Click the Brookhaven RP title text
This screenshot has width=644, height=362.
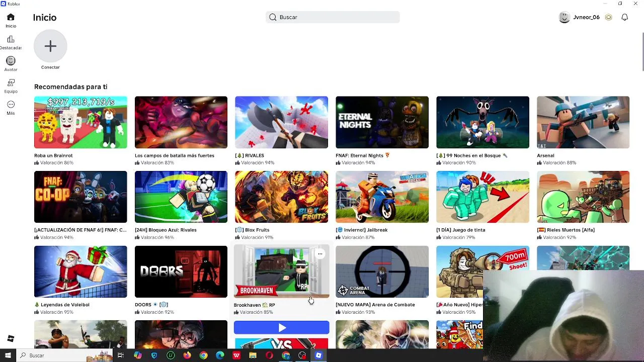255,305
